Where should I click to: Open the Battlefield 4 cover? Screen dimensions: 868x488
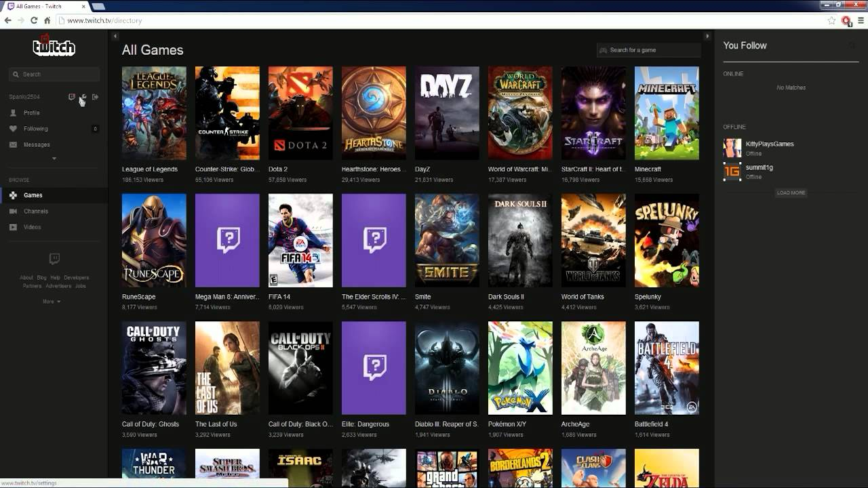667,368
